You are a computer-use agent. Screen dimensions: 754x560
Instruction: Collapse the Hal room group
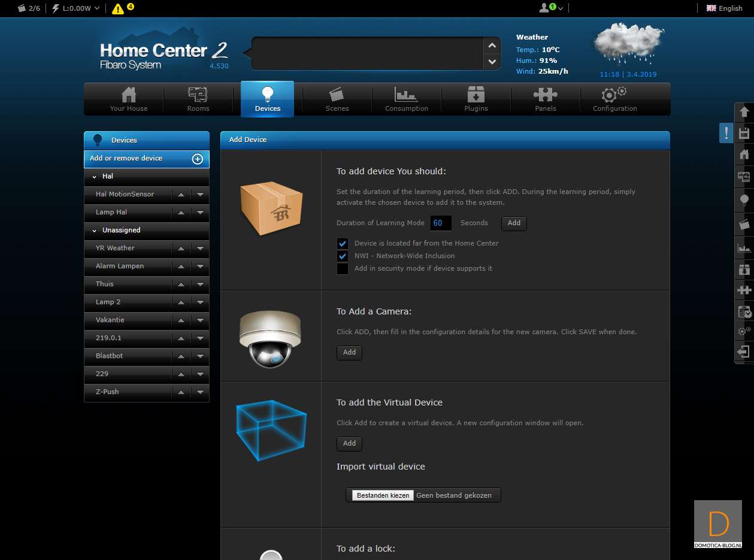pos(95,177)
